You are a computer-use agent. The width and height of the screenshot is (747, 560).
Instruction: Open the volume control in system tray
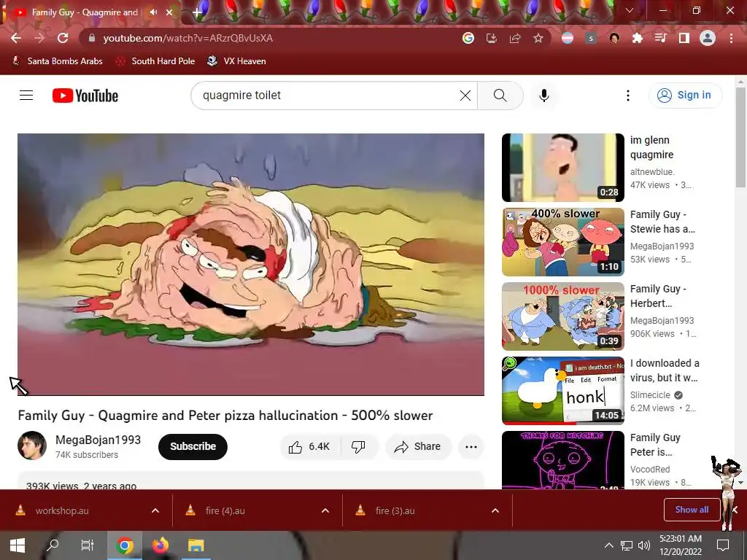click(x=644, y=545)
